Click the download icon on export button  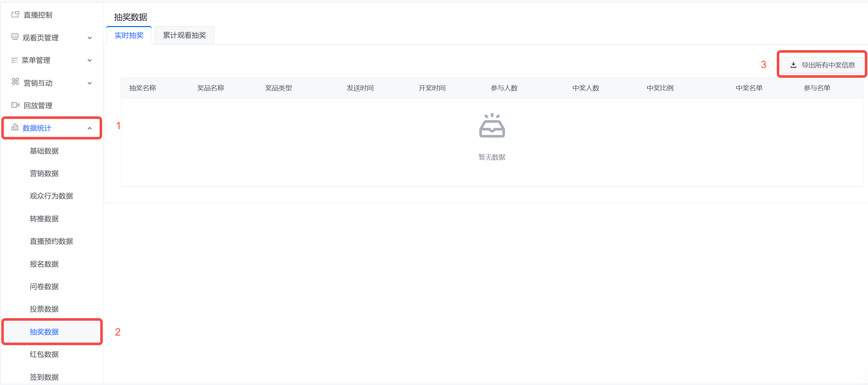coord(793,65)
